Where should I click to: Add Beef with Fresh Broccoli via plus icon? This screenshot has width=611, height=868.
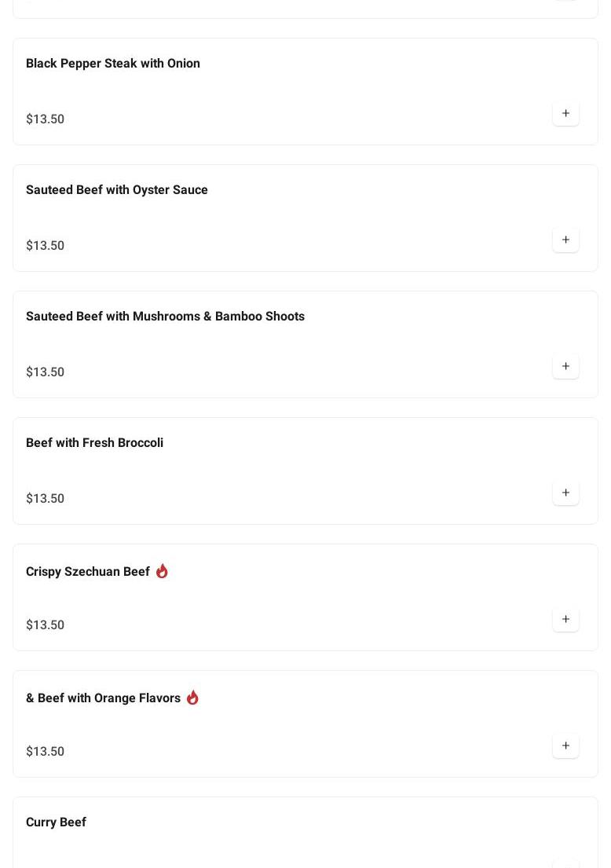pyautogui.click(x=565, y=493)
